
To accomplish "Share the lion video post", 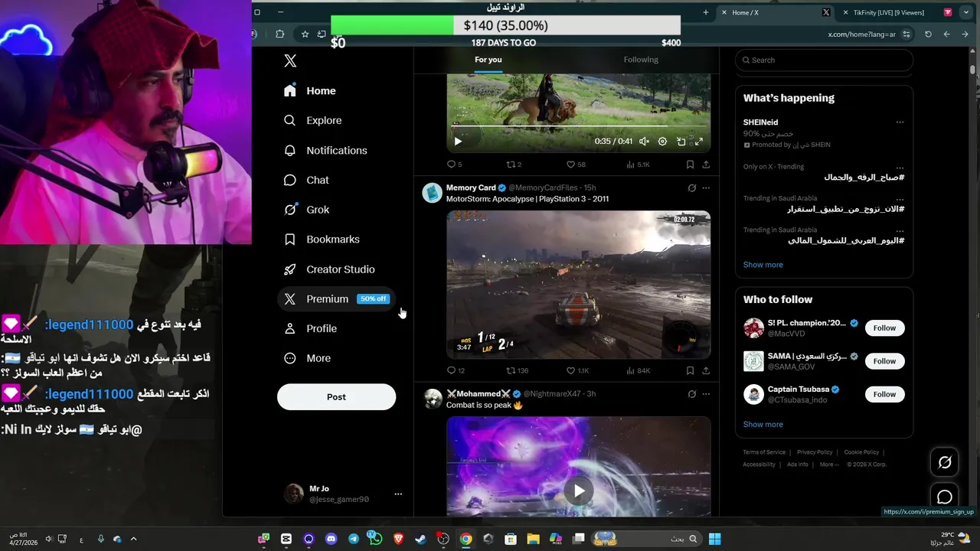I will click(706, 165).
